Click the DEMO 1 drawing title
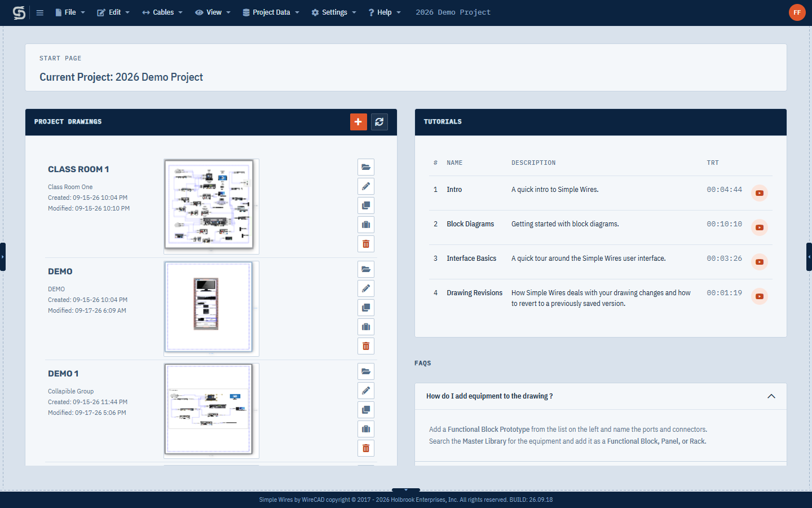This screenshot has width=812, height=508. [63, 374]
